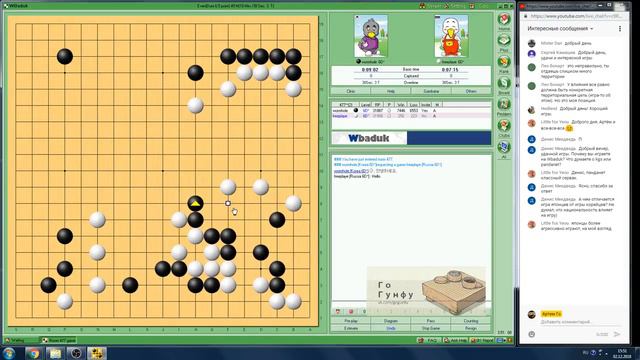Click the system clock in Windows tray
The image size is (640, 360).
(x=622, y=353)
